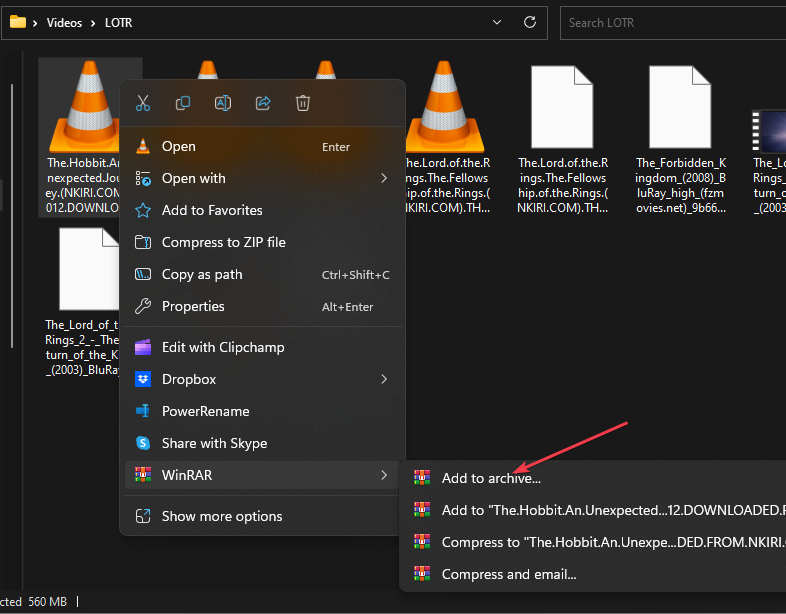This screenshot has height=614, width=786.
Task: Click the Open with icon
Action: coord(143,178)
